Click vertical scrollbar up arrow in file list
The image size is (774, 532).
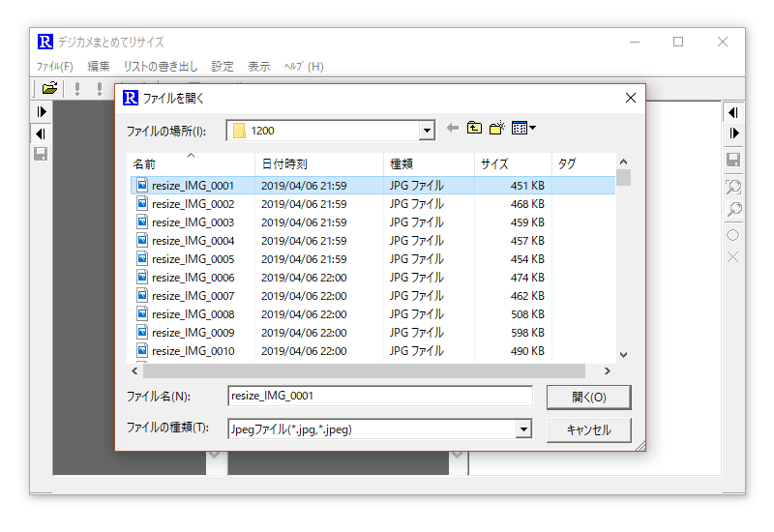[623, 162]
